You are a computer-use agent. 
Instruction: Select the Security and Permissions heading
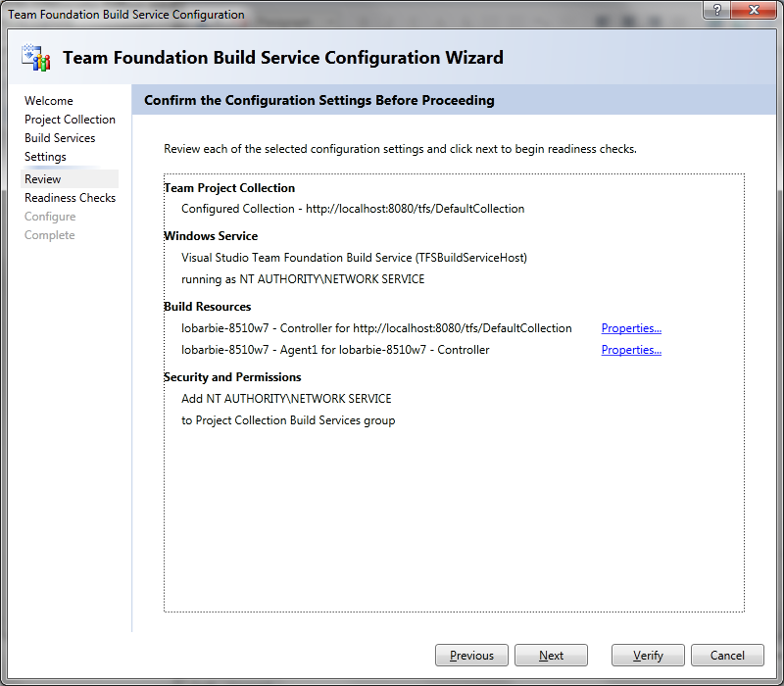[232, 377]
